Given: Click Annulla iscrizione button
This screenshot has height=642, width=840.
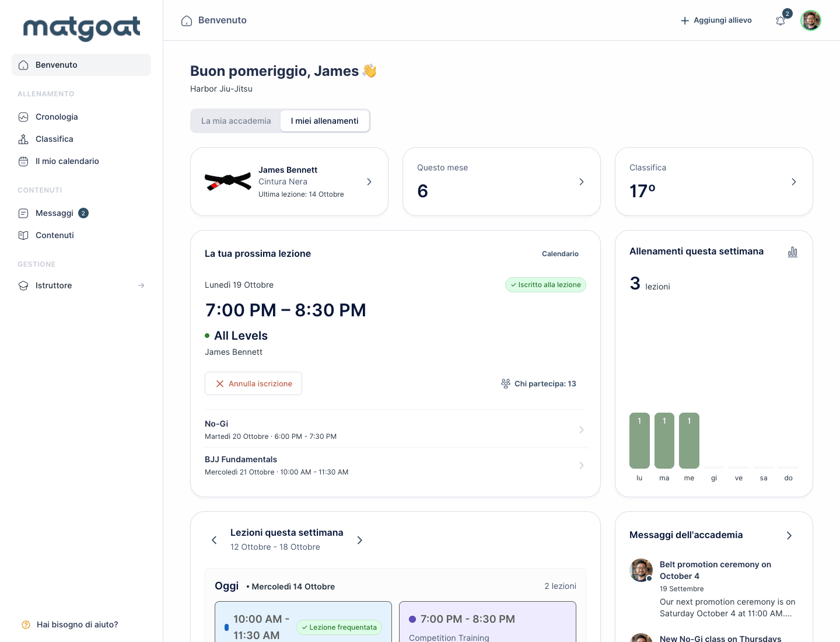Looking at the screenshot, I should tap(253, 383).
